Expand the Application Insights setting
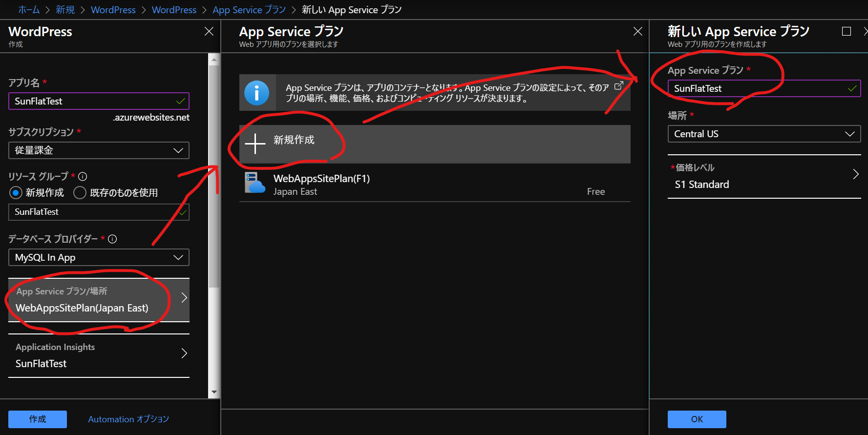The height and width of the screenshot is (435, 868). [99, 355]
